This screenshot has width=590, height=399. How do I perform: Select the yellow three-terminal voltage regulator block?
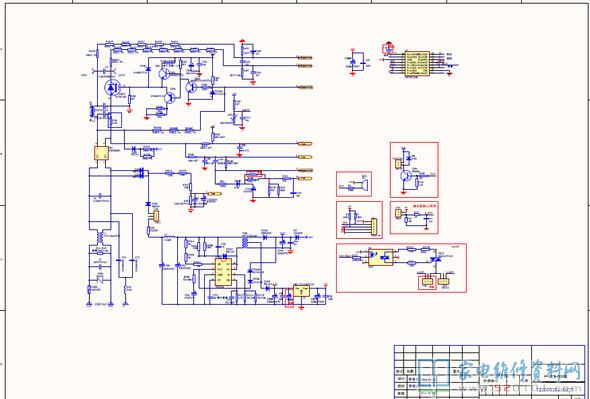tap(302, 291)
